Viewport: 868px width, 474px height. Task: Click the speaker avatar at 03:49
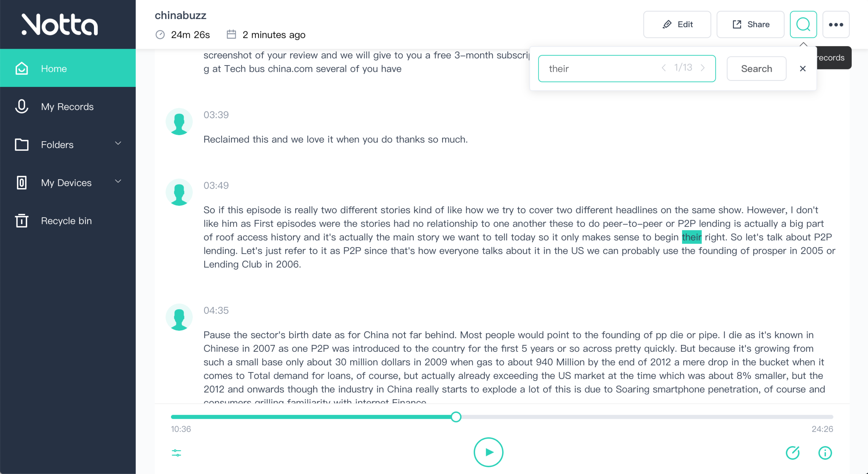[179, 192]
